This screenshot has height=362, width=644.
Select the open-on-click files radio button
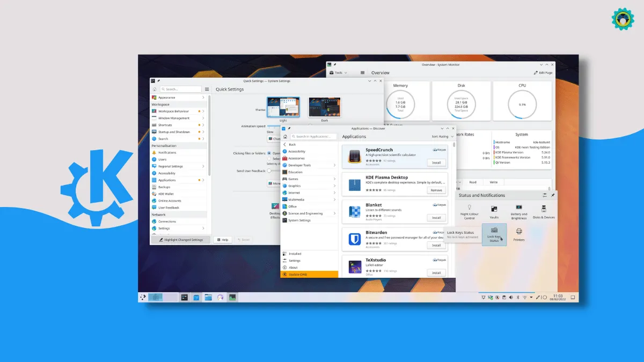point(269,153)
